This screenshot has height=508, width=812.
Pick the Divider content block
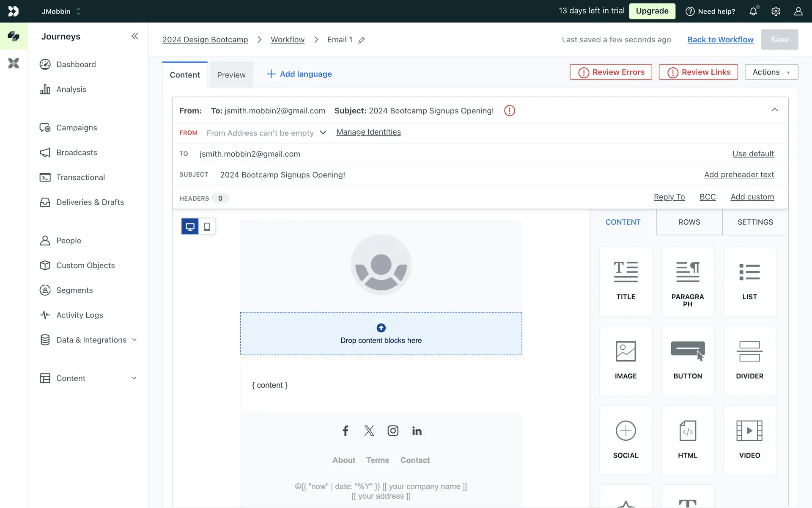[749, 360]
